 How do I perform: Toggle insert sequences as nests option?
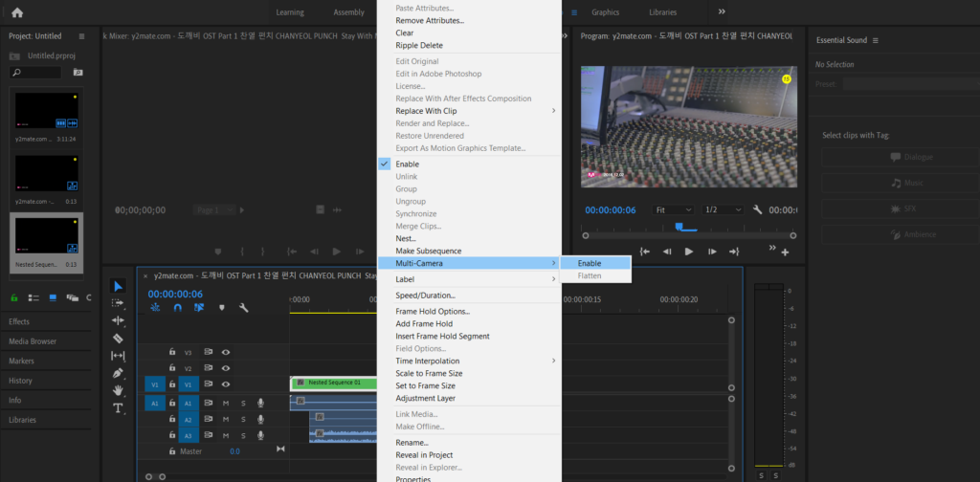(x=155, y=308)
